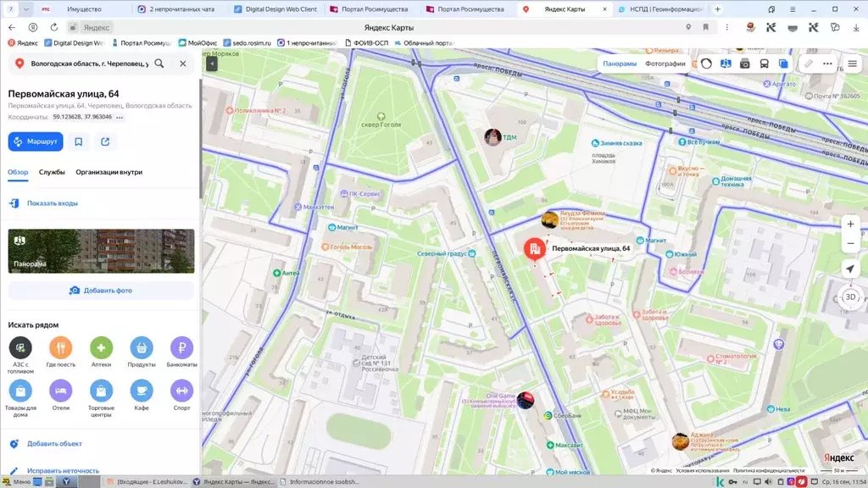Click the Добавить объект link

(x=54, y=444)
